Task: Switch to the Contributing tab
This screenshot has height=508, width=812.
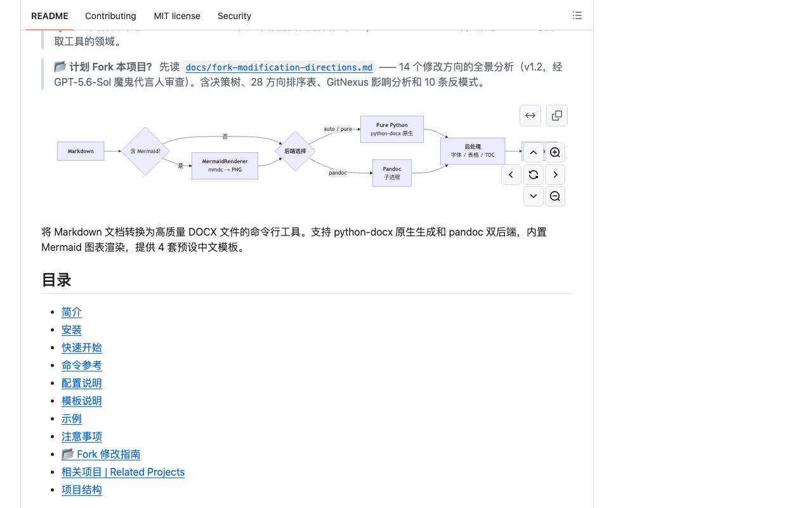Action: (110, 16)
